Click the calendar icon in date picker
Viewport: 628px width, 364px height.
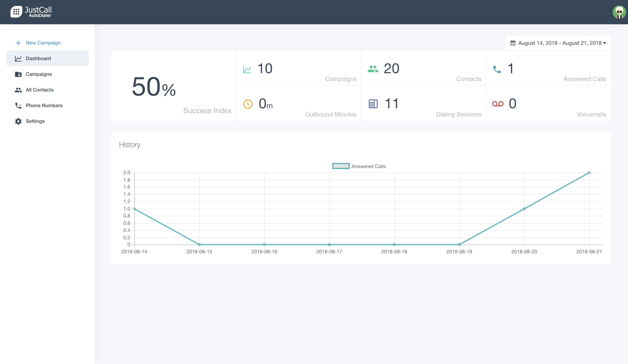[x=513, y=43]
